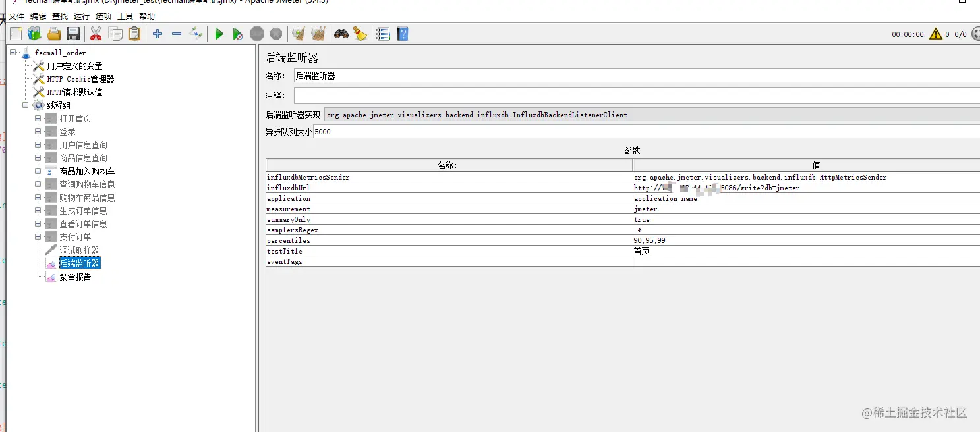Screen dimensions: 980x432
Task: Click the 值 column header in table
Action: point(806,165)
